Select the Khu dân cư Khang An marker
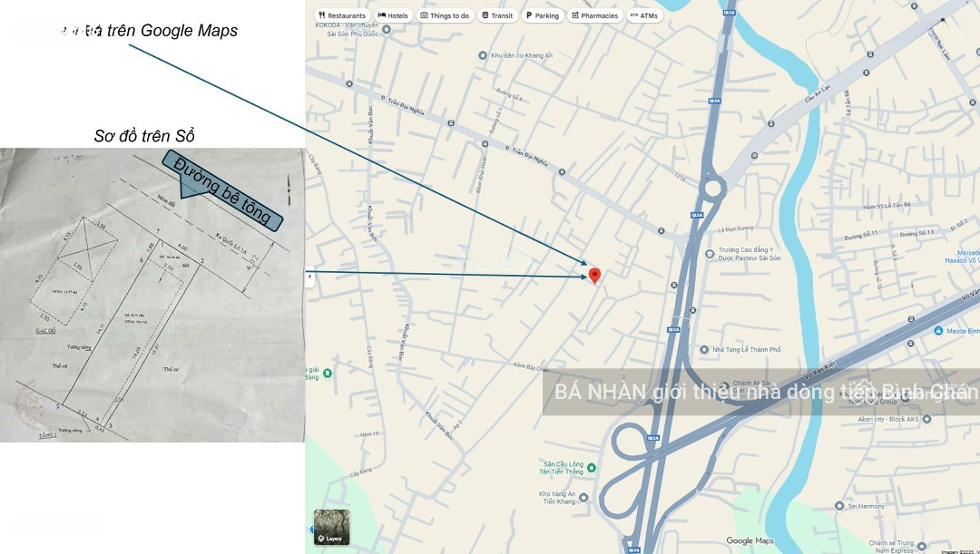Image resolution: width=980 pixels, height=554 pixels. (x=481, y=55)
